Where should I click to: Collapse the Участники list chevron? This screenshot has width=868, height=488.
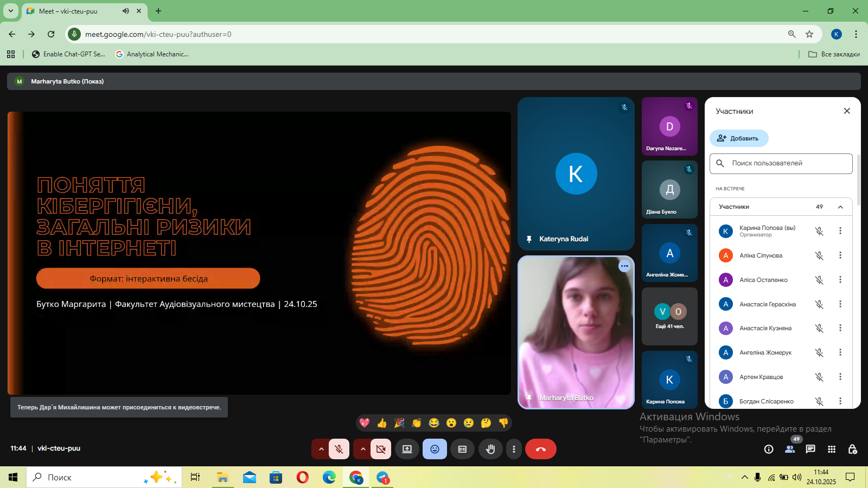[840, 207]
